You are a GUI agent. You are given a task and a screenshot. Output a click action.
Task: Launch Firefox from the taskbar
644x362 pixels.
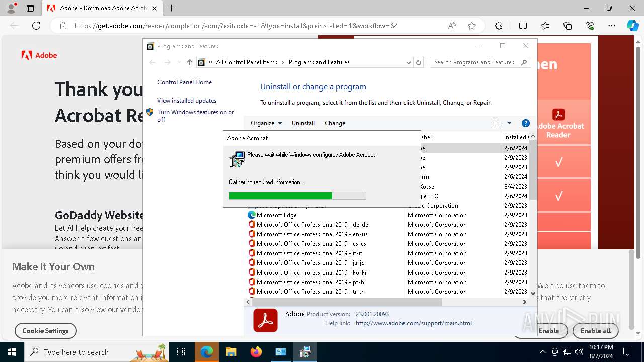tap(256, 352)
